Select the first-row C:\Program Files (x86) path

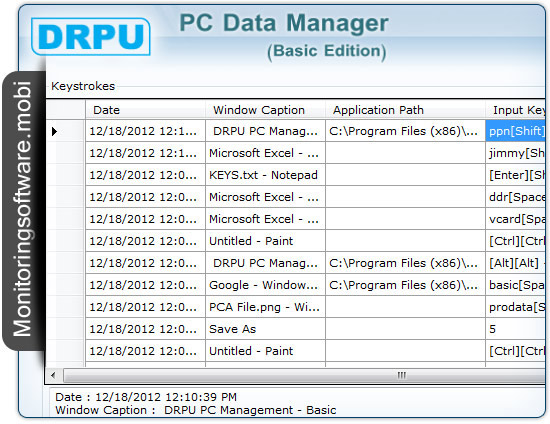click(405, 131)
